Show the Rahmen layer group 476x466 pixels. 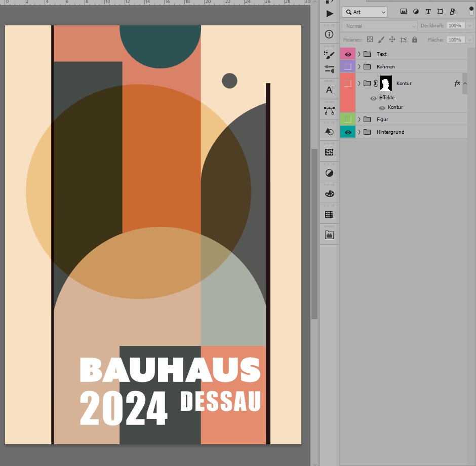[348, 66]
